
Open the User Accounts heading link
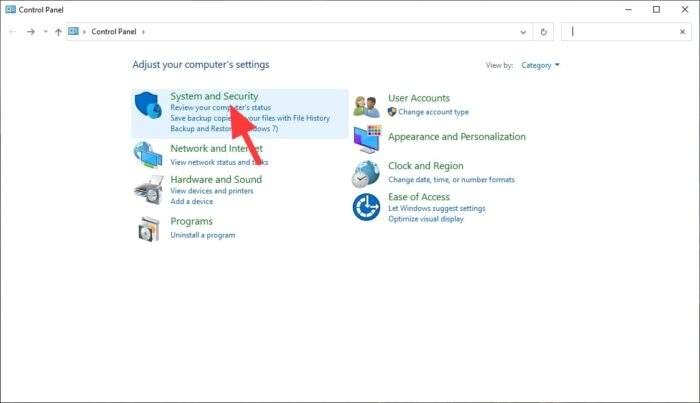tap(419, 98)
